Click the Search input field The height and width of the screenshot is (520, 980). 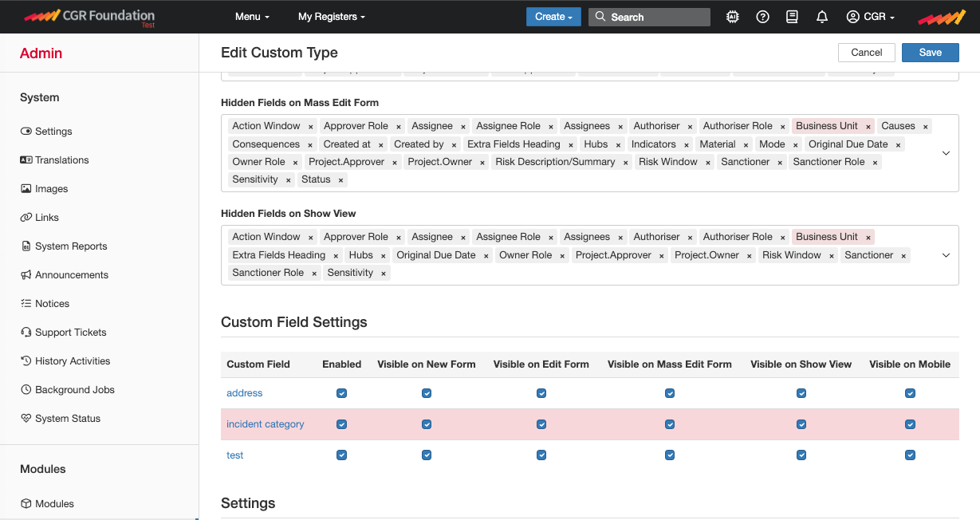tap(649, 17)
